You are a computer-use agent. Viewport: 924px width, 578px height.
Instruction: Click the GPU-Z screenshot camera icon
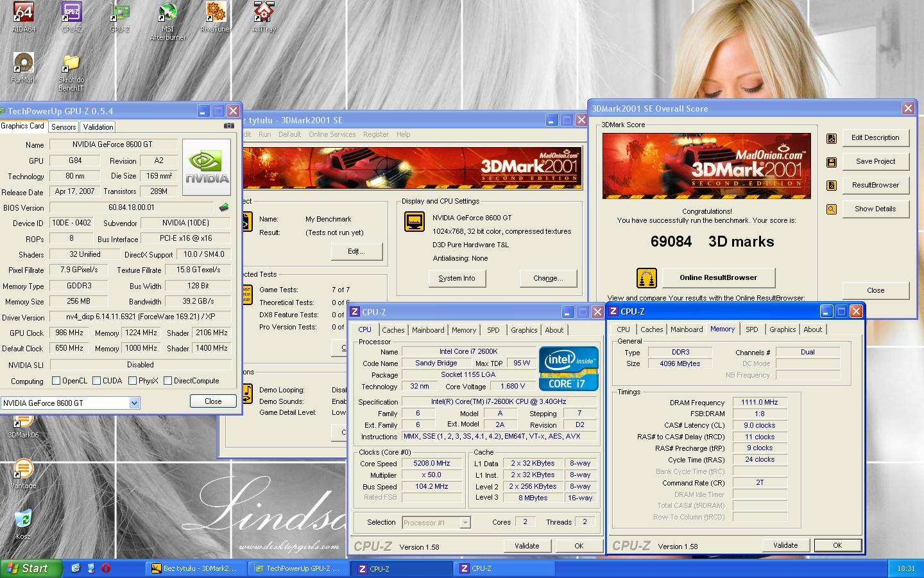click(228, 126)
